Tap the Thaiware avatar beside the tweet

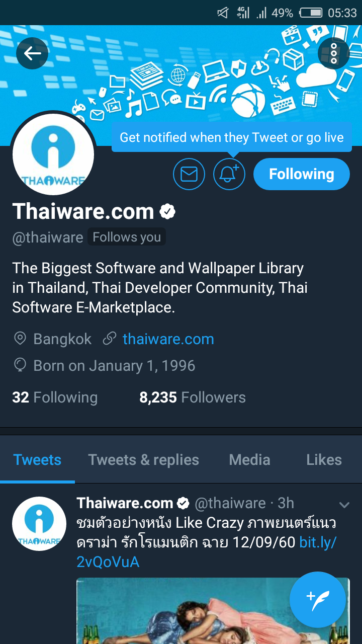tap(39, 524)
